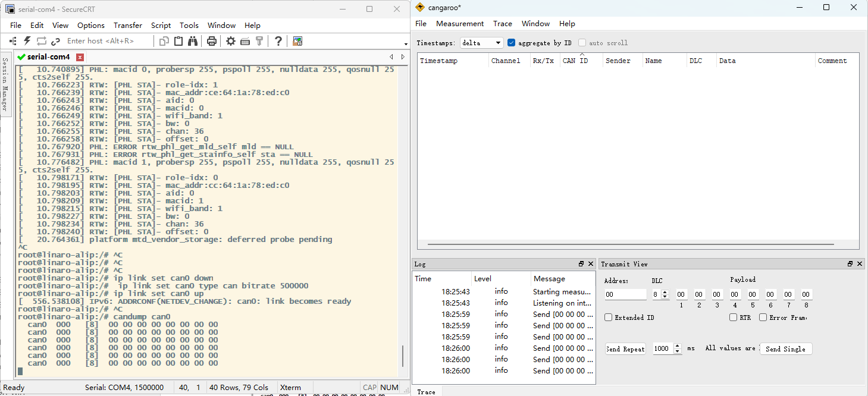Open Session Options gear icon
The height and width of the screenshot is (396, 868).
tap(231, 41)
